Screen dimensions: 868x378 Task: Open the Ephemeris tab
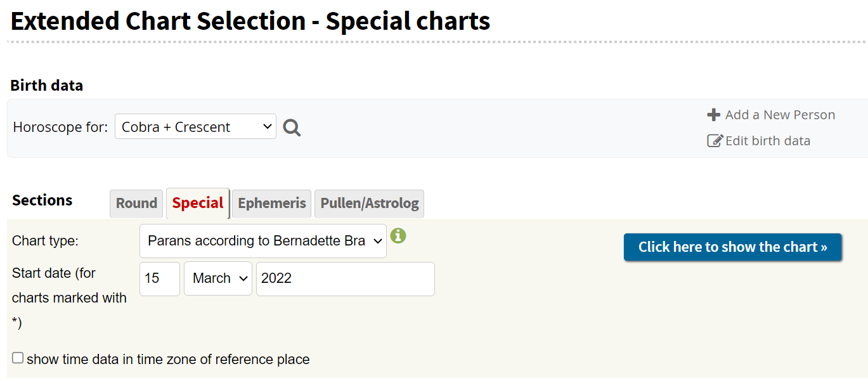[271, 204]
